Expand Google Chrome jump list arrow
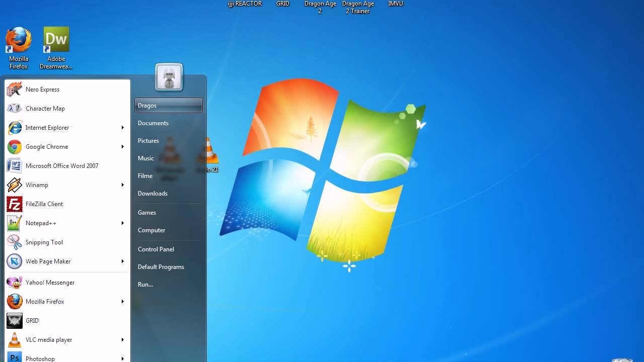Screen dimensions: 644x362 tap(122, 147)
